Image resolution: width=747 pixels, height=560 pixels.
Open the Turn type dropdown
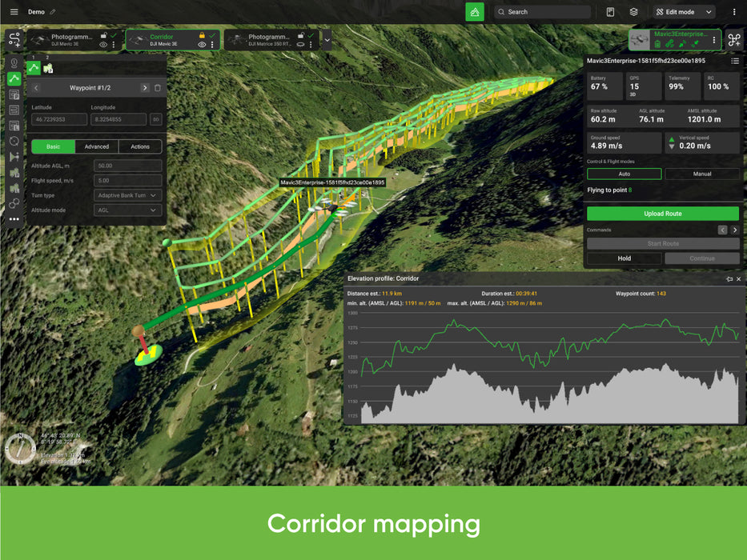pyautogui.click(x=127, y=194)
